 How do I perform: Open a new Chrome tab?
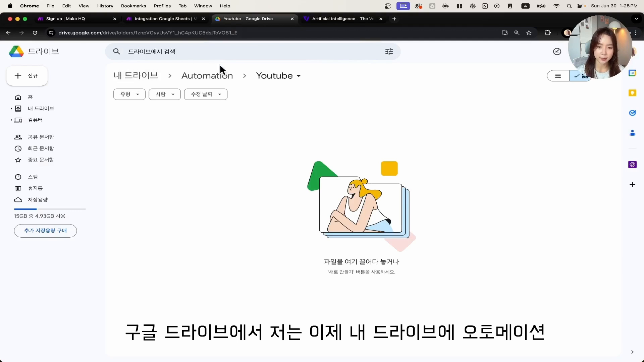[x=394, y=19]
